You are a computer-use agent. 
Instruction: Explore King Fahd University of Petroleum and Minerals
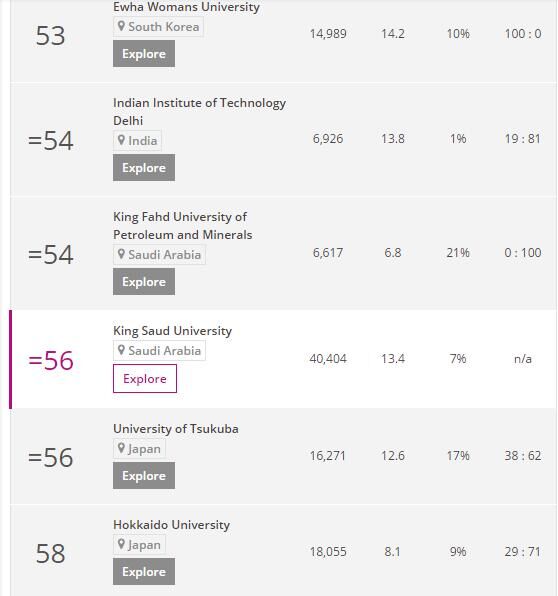[144, 282]
